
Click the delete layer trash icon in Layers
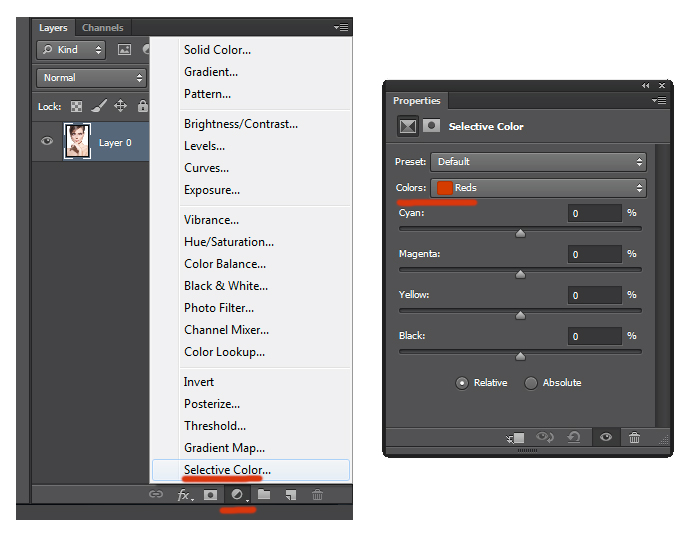point(317,495)
